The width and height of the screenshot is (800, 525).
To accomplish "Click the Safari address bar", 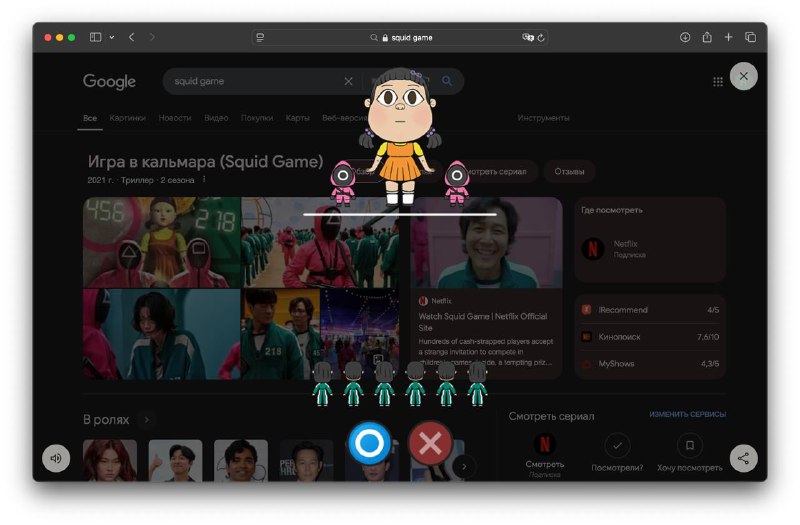I will (401, 37).
